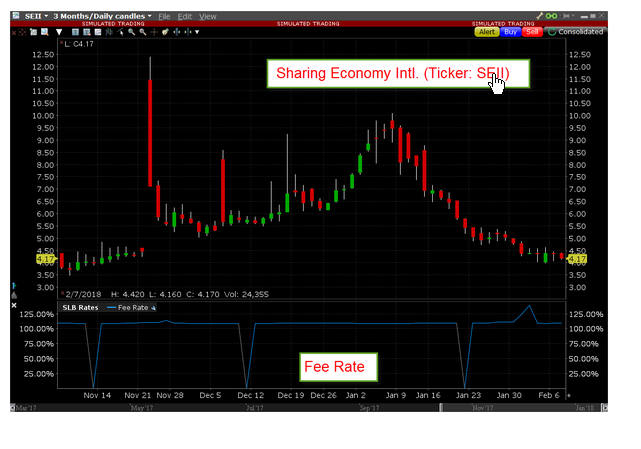Click the chart settings icon beside red grid
Screen dimensions: 641x449
(x=34, y=32)
